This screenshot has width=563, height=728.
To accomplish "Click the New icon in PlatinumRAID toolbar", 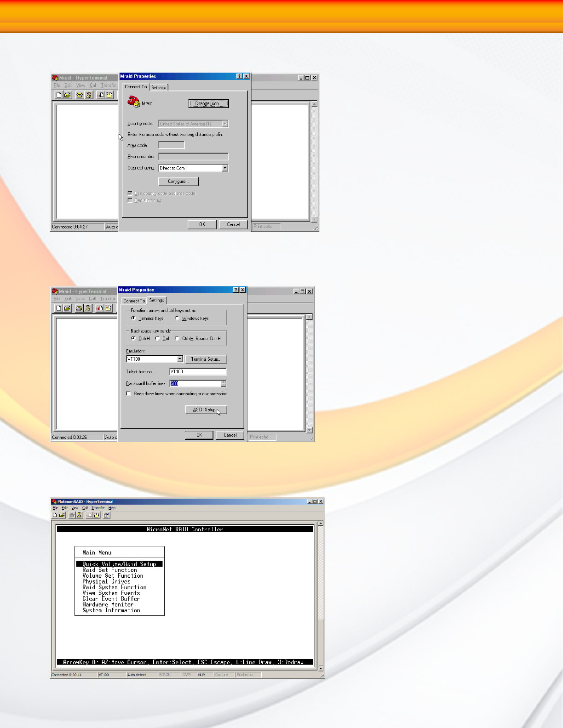I will point(55,515).
